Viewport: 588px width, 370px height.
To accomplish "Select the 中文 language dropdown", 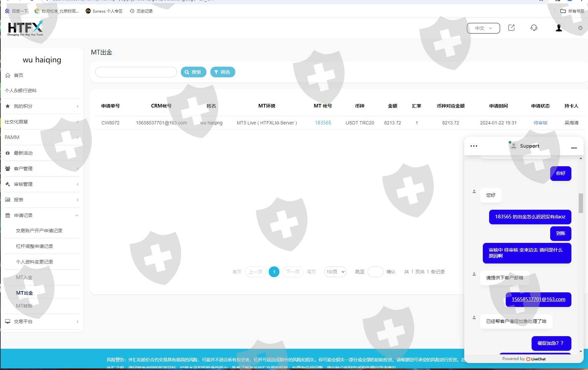I will (x=483, y=28).
